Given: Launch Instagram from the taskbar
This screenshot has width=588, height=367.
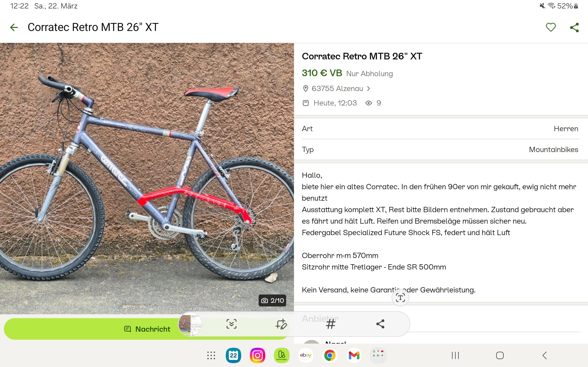Looking at the screenshot, I should [x=257, y=355].
